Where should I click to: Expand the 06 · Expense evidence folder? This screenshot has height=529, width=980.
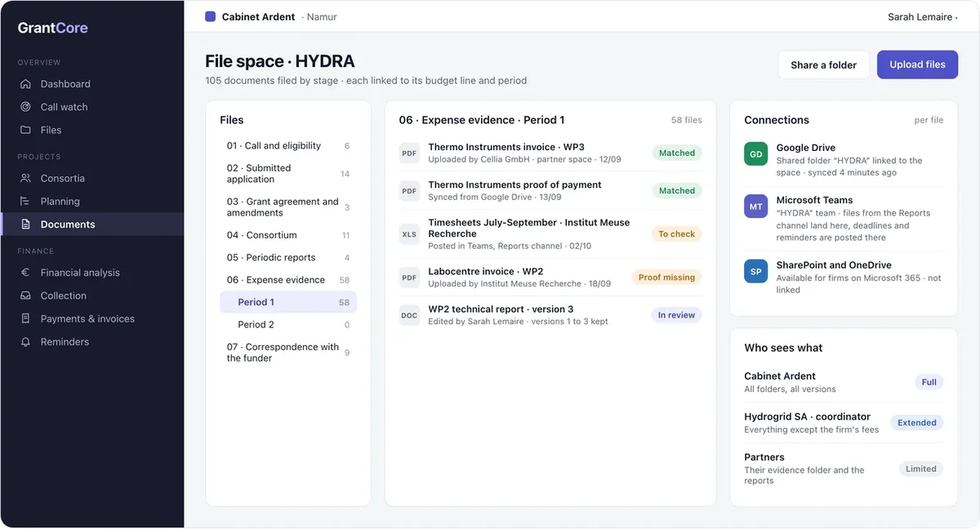(x=288, y=280)
